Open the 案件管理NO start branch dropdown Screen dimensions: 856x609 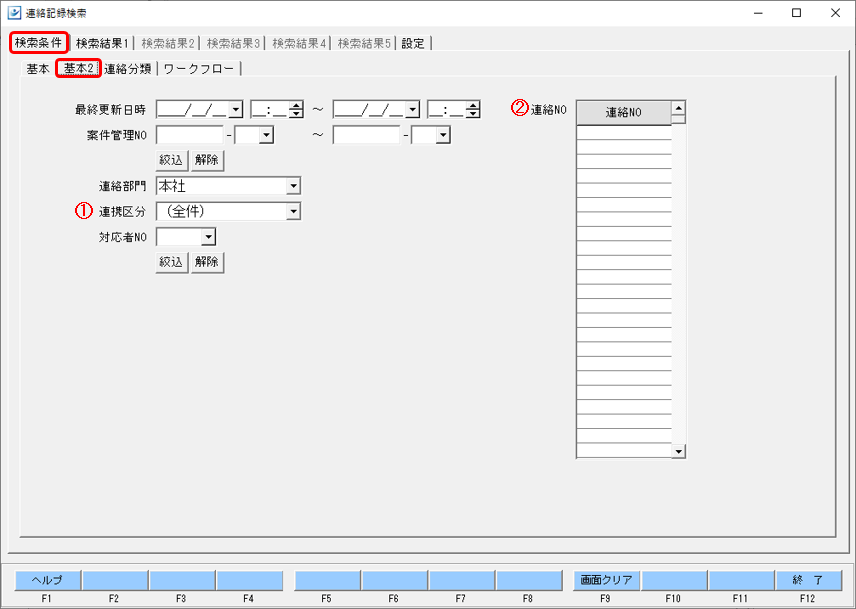266,135
